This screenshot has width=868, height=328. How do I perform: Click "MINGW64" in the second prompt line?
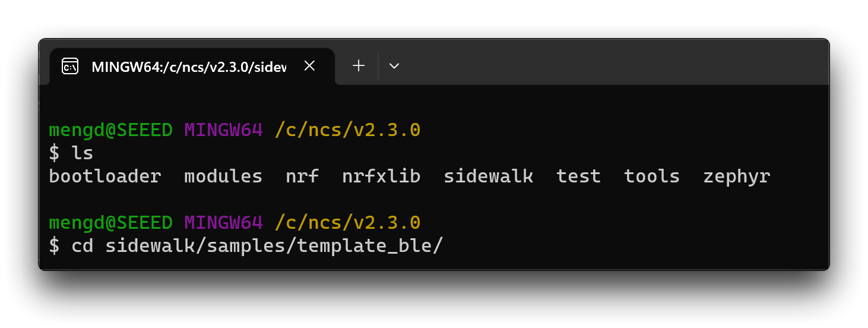[223, 223]
